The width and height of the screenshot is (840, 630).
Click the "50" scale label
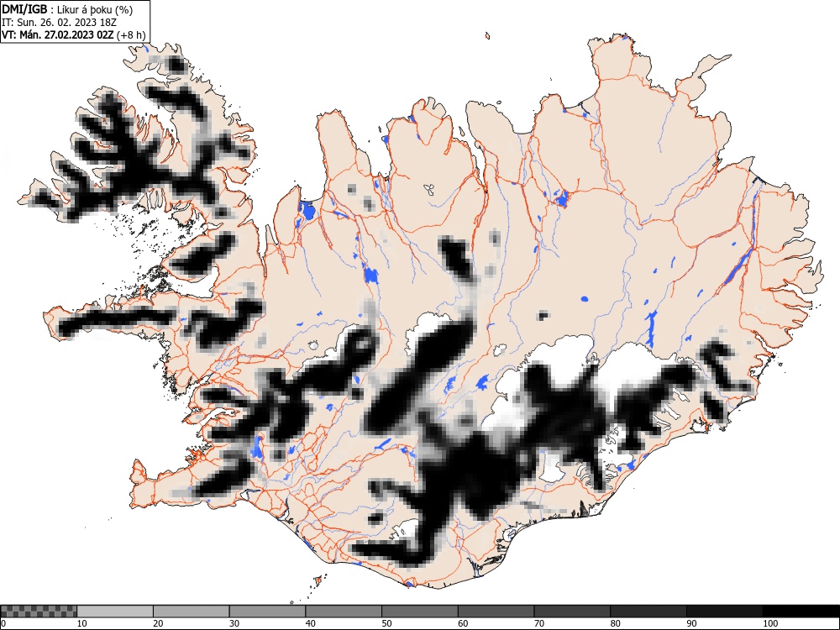(386, 623)
